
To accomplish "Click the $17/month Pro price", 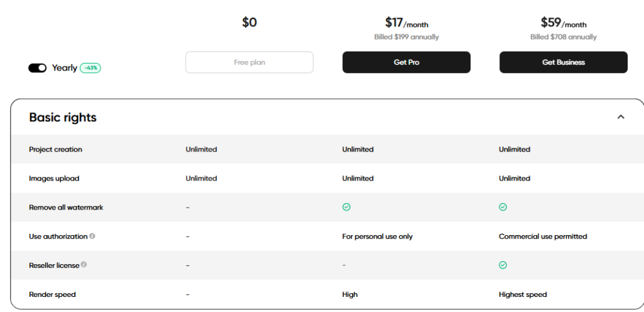I will point(407,23).
